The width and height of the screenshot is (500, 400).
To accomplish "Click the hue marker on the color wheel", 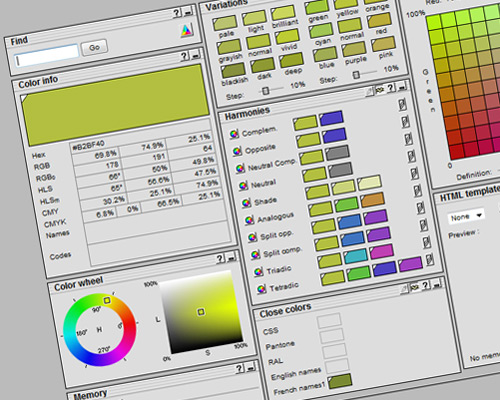I will click(107, 300).
